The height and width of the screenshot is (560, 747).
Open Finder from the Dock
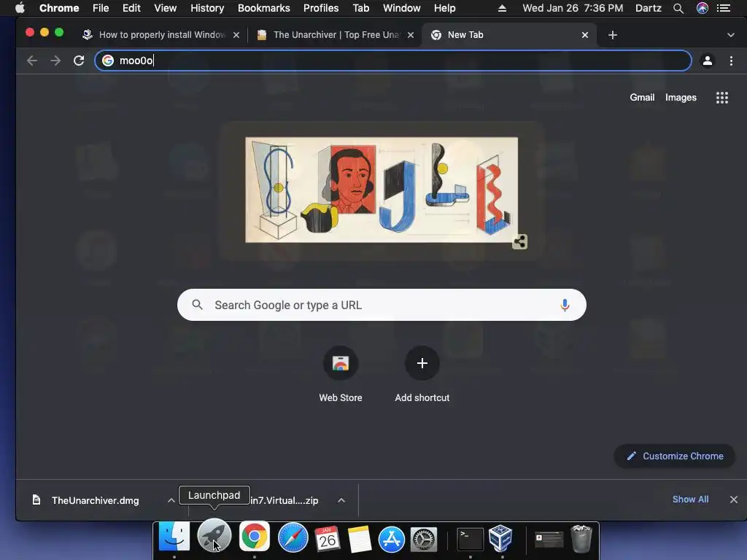[174, 537]
